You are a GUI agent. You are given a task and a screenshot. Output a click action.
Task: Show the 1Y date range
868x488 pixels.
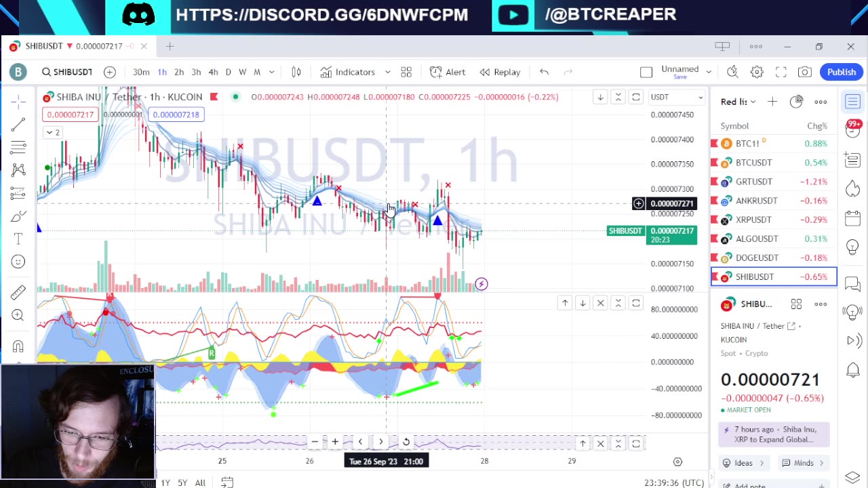tap(165, 483)
